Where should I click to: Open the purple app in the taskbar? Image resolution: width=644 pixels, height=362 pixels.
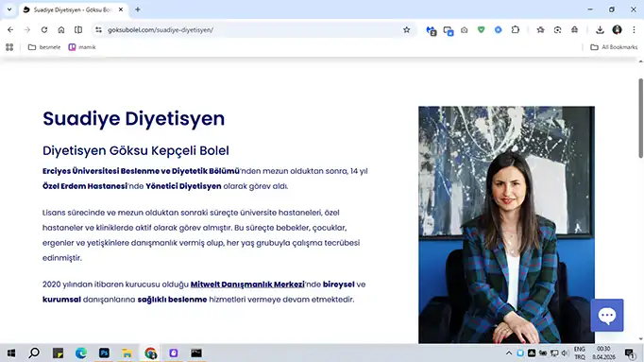174,353
